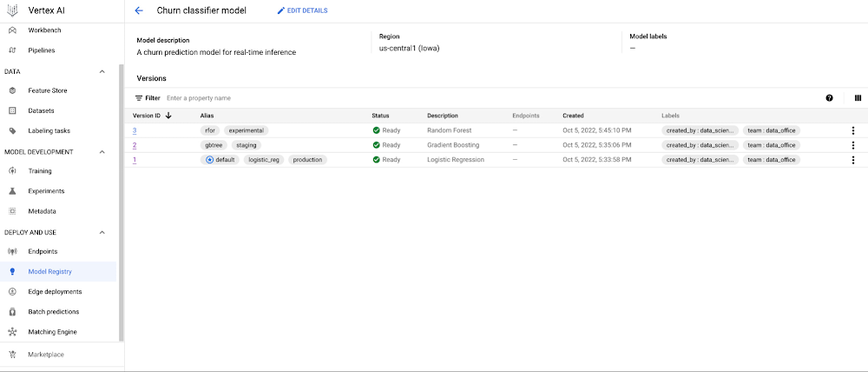Open Feature Store page
Viewport: 868px width, 372px height.
click(48, 90)
